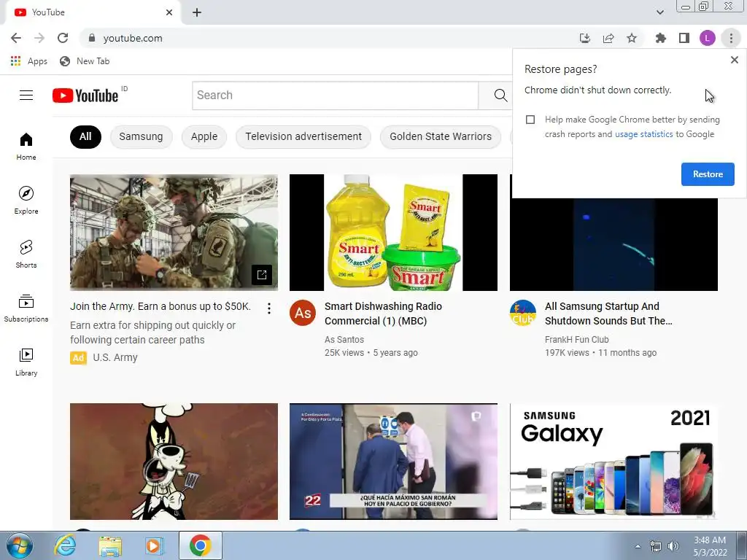Viewport: 747px width, 560px height.
Task: Open FrankH Fun Club channel name
Action: pyautogui.click(x=576, y=340)
